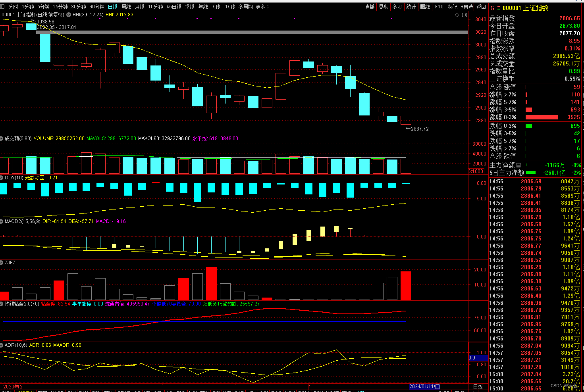Image resolution: width=584 pixels, height=392 pixels.
Task: Click the icon left of 均线粘合2.0(70) title
Action: pos(2,304)
